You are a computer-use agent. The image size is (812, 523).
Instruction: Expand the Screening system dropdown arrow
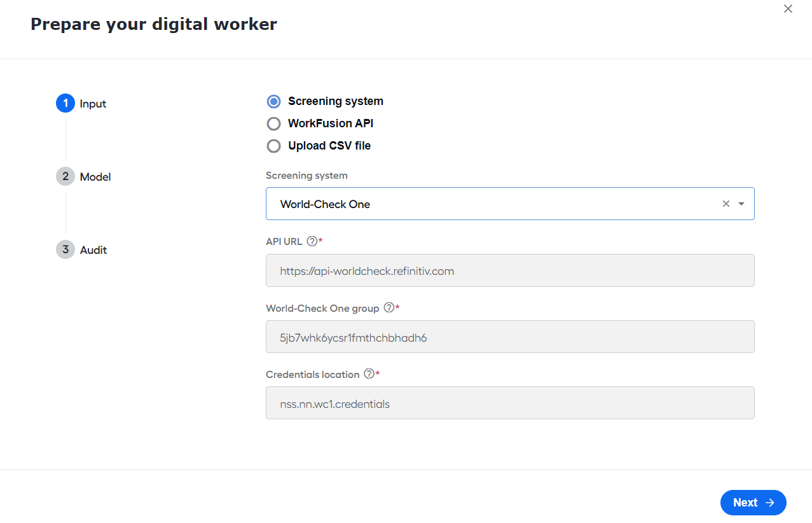click(741, 204)
